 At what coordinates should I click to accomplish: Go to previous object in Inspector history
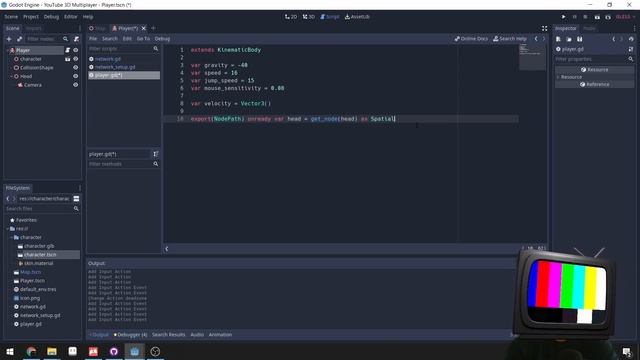tap(613, 39)
